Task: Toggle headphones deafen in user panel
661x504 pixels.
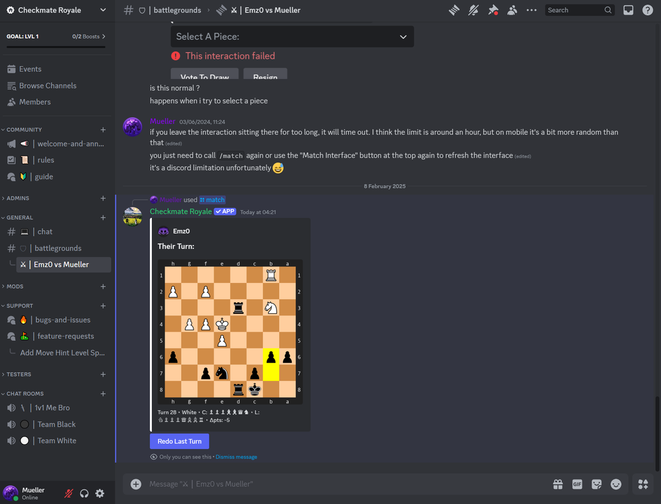Action: coord(84,493)
